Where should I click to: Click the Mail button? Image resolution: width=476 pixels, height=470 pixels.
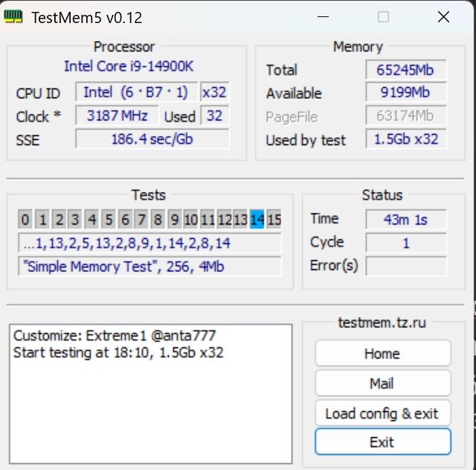[x=383, y=383]
